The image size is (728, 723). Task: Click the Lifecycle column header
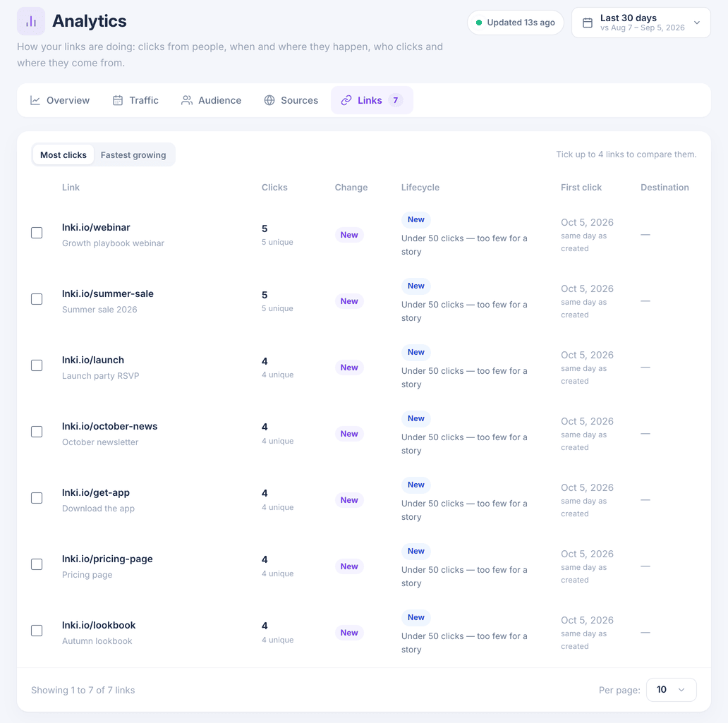(420, 187)
